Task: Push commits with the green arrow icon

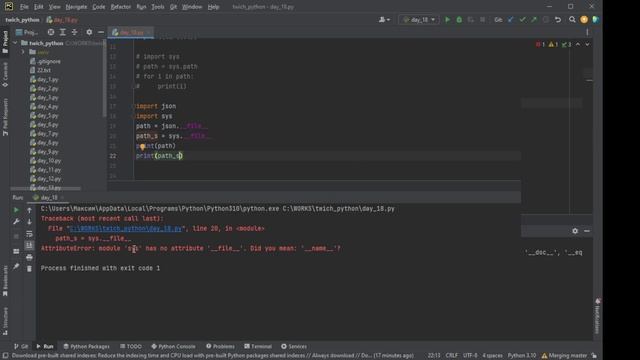Action: (x=534, y=20)
